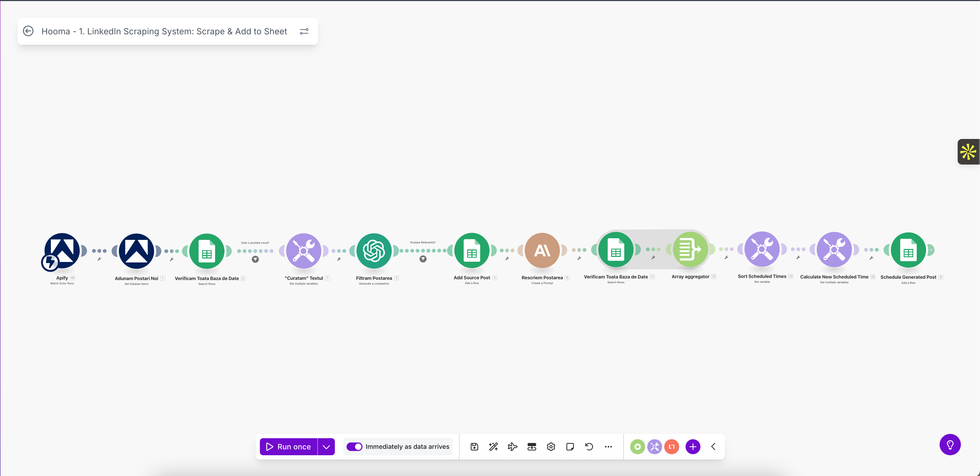
Task: Save the scenario with the floppy disk icon
Action: pos(474,447)
